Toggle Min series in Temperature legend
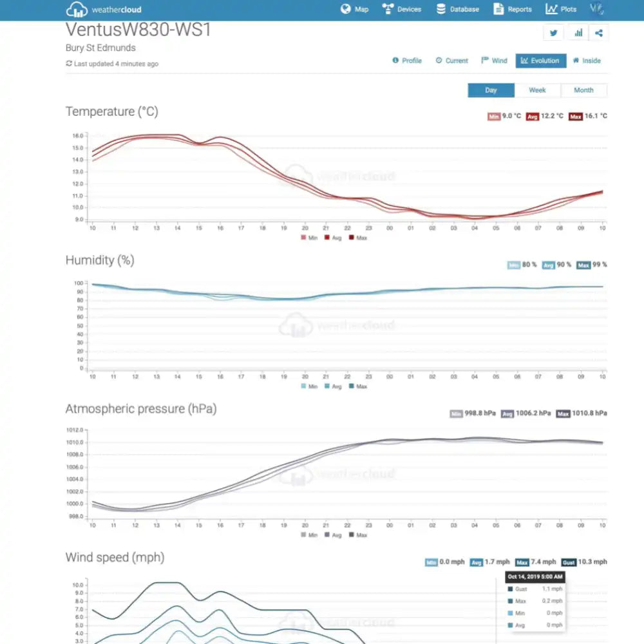644x644 pixels. pos(308,238)
